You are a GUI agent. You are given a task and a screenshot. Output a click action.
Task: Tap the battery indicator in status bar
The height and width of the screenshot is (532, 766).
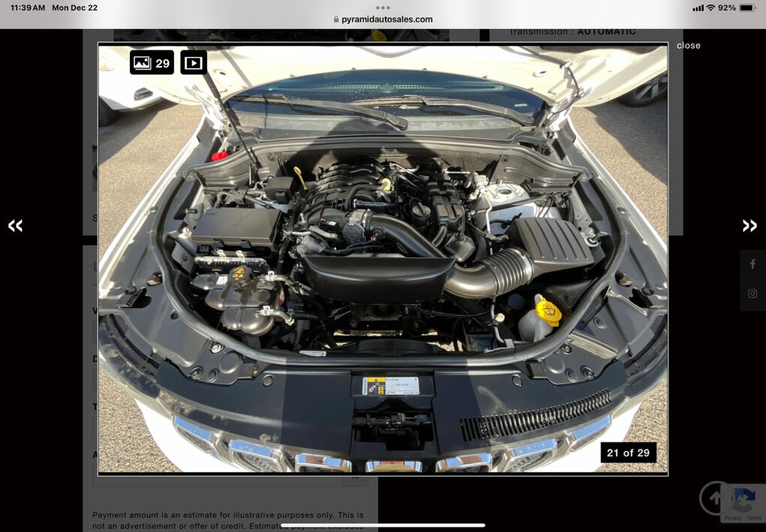(x=746, y=8)
